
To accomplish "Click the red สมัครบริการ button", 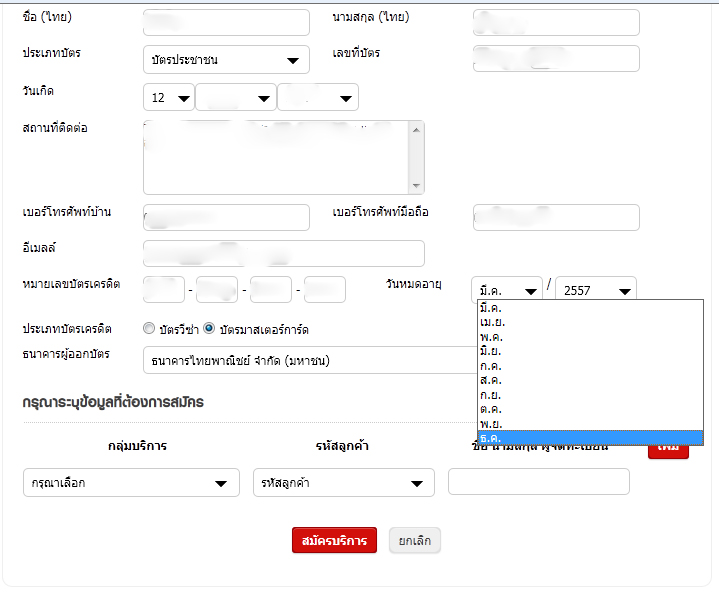I will point(334,540).
